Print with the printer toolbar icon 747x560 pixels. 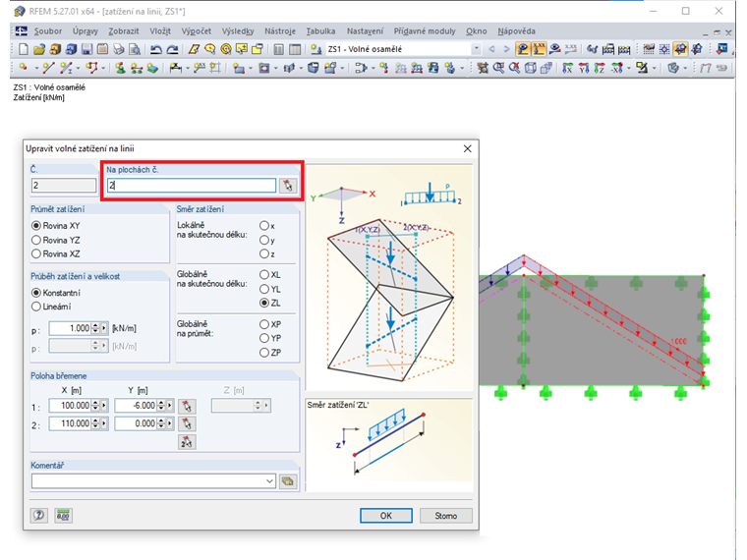click(119, 49)
